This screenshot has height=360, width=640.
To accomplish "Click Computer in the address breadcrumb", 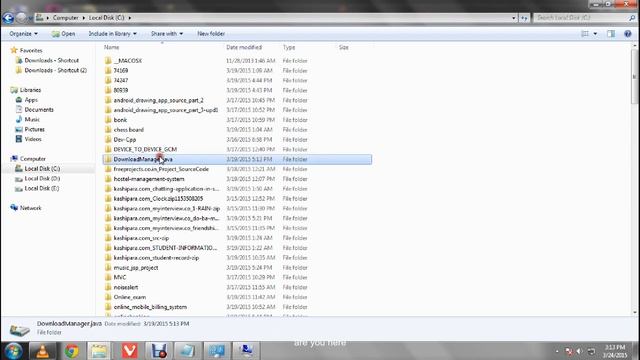I will [65, 18].
